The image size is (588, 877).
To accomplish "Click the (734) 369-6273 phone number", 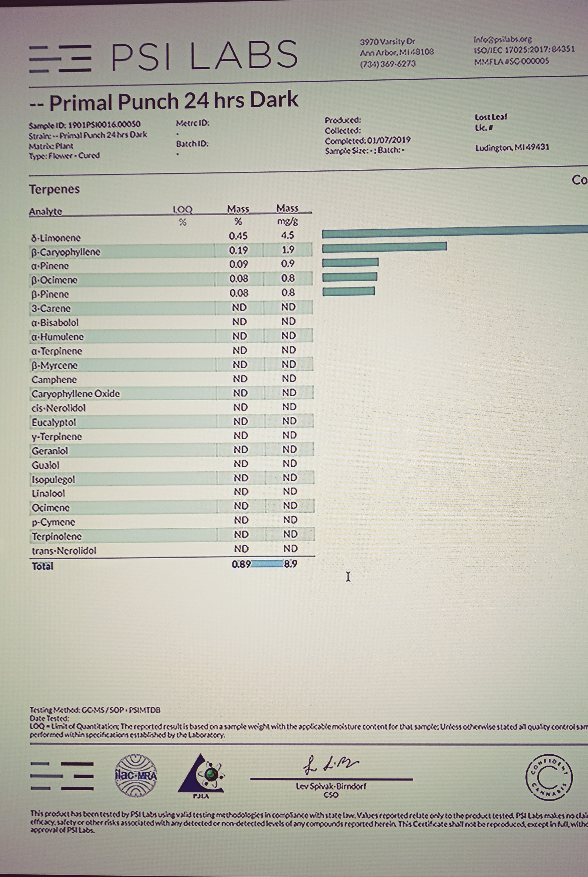I will (388, 64).
